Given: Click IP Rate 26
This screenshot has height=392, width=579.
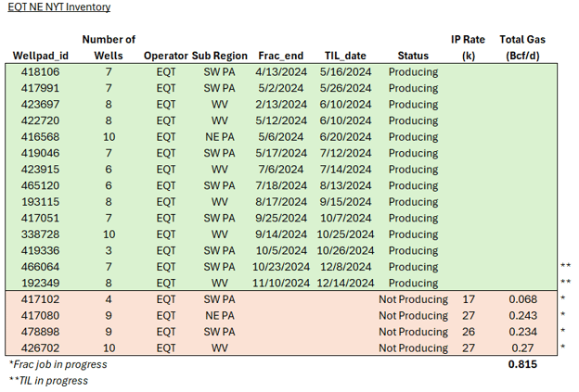Looking at the screenshot, I should (x=469, y=332).
